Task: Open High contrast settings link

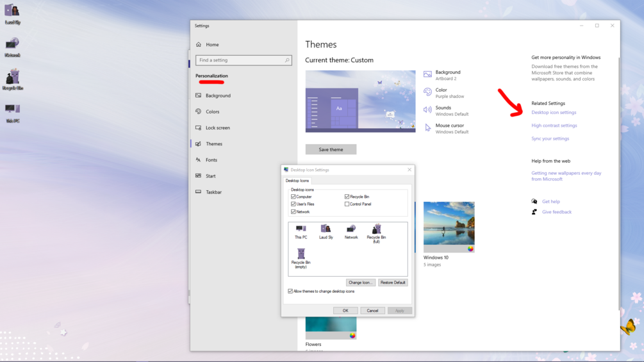Action: tap(554, 126)
